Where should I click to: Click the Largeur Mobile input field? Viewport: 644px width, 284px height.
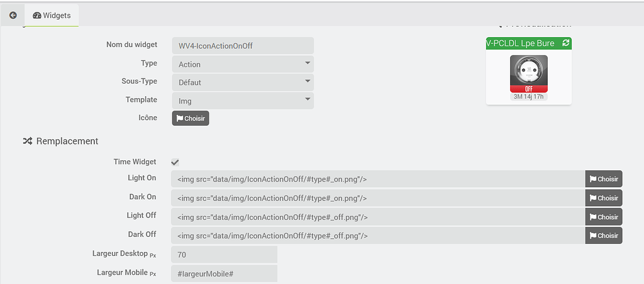click(x=224, y=273)
